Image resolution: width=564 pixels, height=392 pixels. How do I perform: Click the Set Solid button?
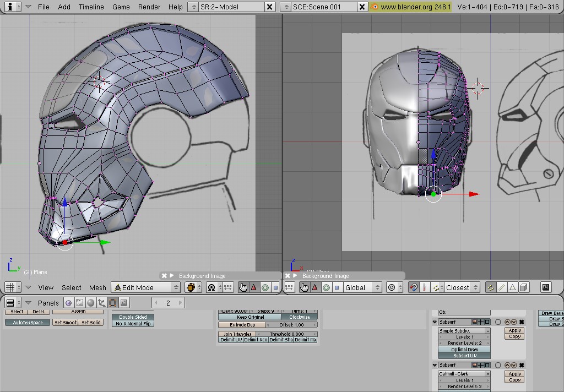tap(91, 322)
